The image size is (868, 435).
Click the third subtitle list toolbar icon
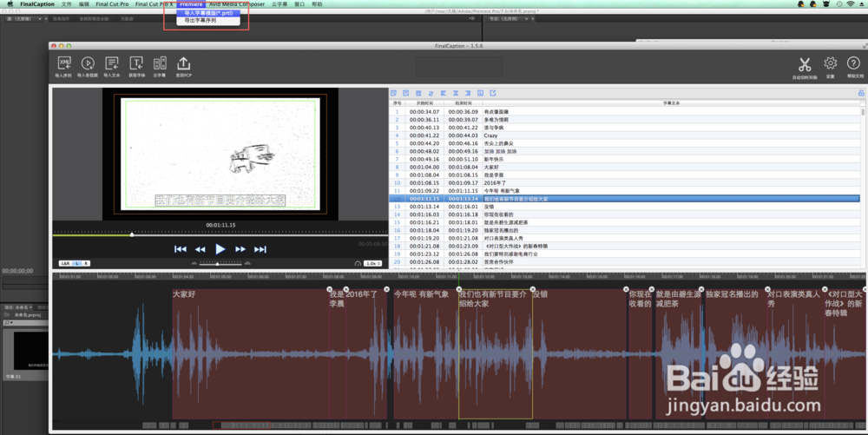click(x=418, y=93)
